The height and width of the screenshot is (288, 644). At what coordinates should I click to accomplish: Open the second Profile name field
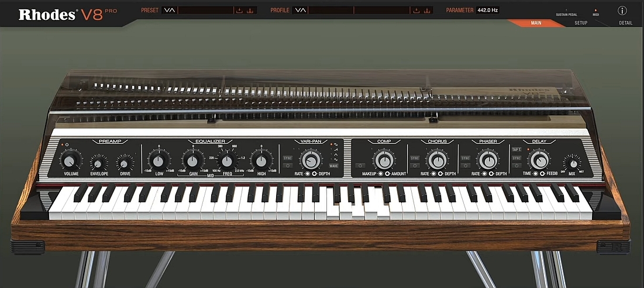pos(382,11)
